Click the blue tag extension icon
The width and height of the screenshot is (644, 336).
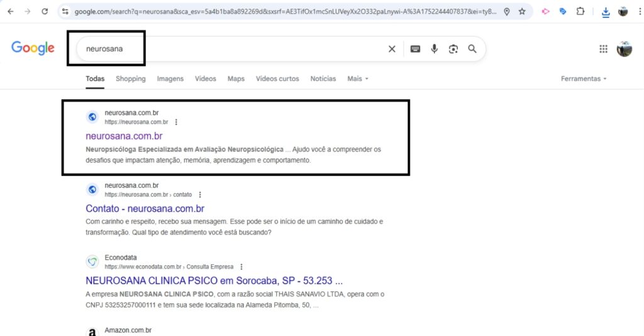pyautogui.click(x=563, y=11)
